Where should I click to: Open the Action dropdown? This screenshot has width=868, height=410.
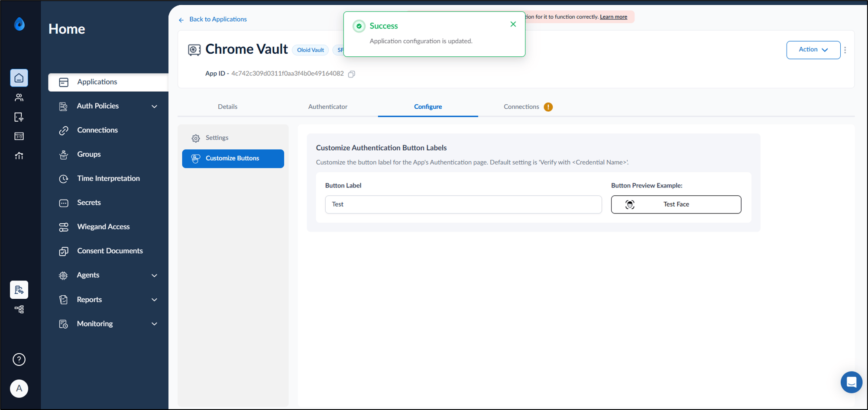point(813,50)
